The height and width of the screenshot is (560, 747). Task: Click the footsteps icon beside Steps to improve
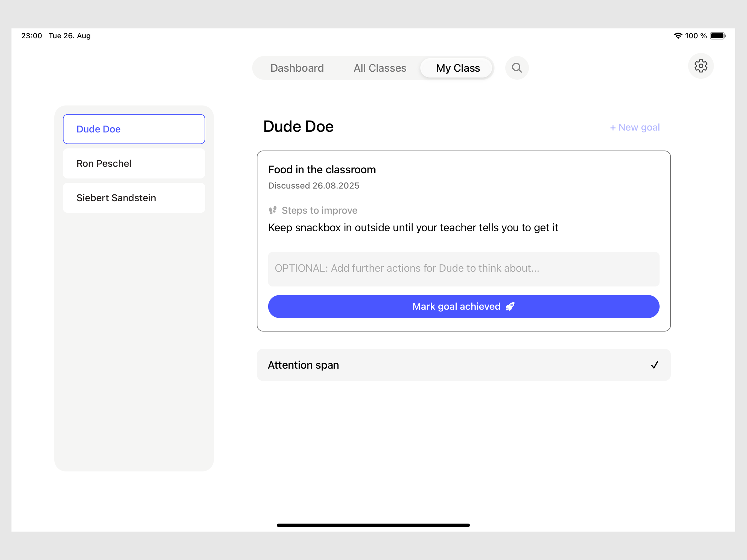pos(273,211)
